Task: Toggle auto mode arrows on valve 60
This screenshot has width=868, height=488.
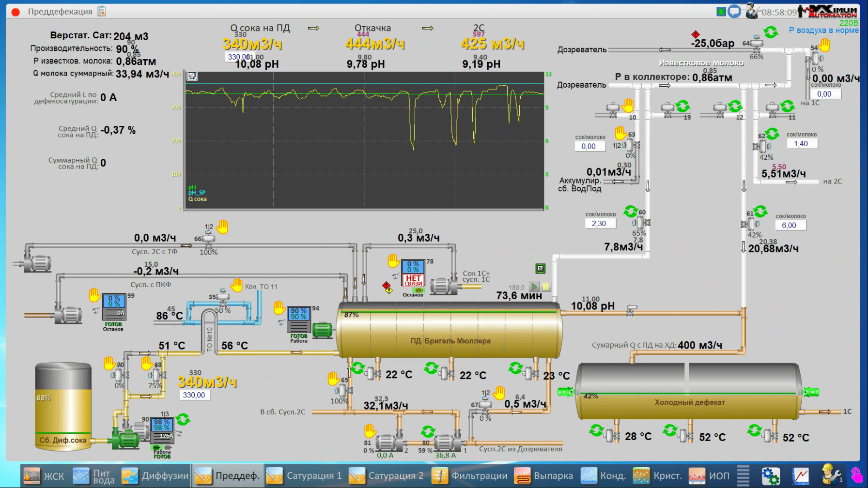Action: (630, 211)
